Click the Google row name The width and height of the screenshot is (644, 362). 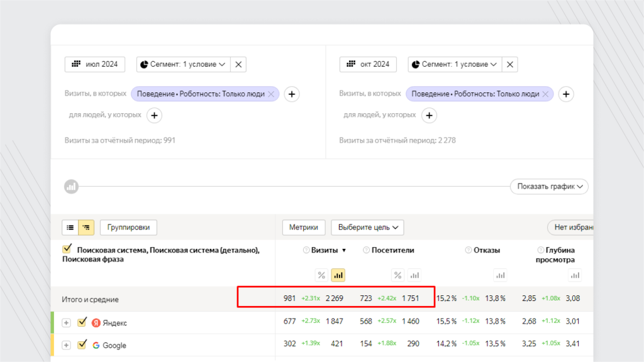(x=114, y=346)
